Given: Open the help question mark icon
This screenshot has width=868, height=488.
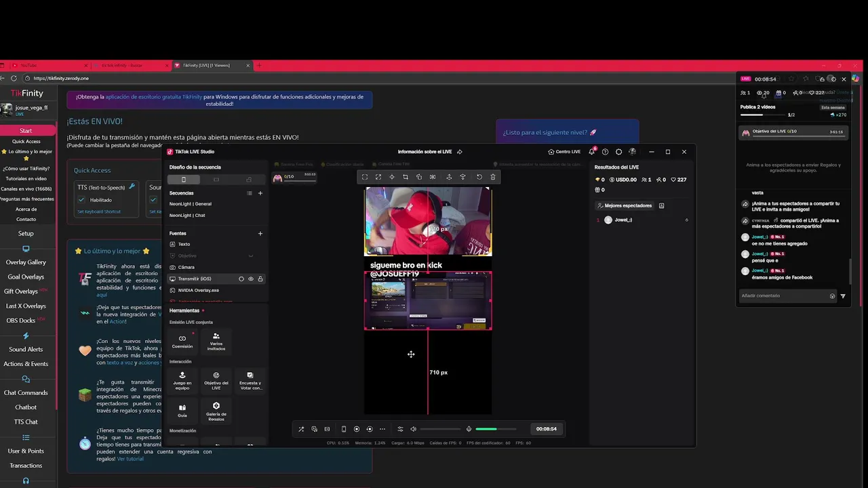Looking at the screenshot, I should pyautogui.click(x=605, y=152).
